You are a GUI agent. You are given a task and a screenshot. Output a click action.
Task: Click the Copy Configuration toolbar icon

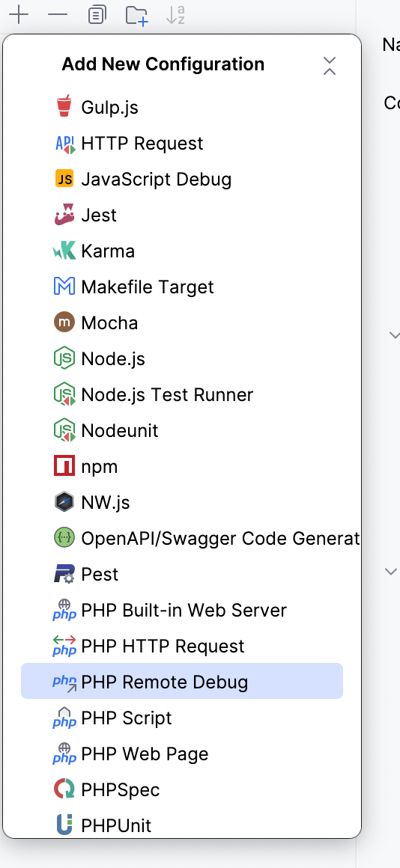(x=97, y=14)
